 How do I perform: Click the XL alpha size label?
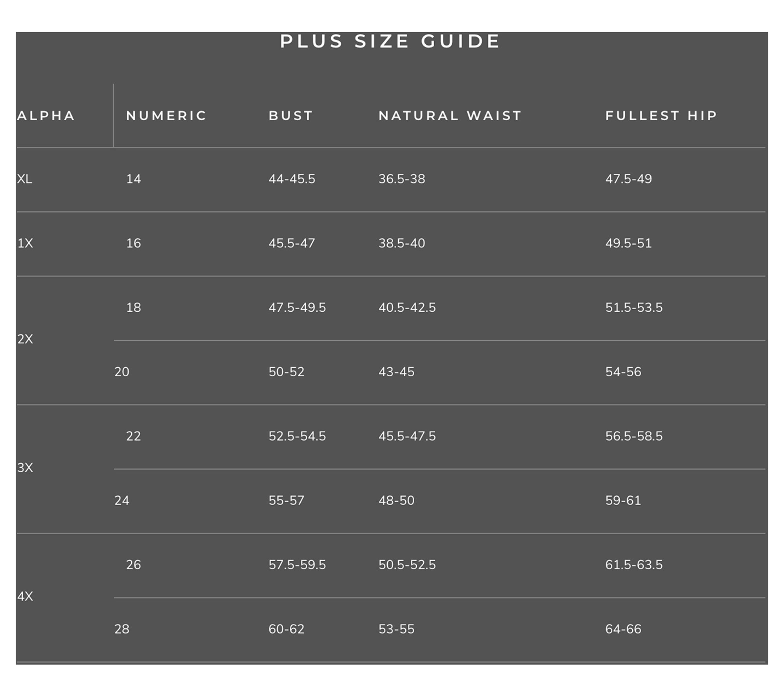tap(25, 179)
